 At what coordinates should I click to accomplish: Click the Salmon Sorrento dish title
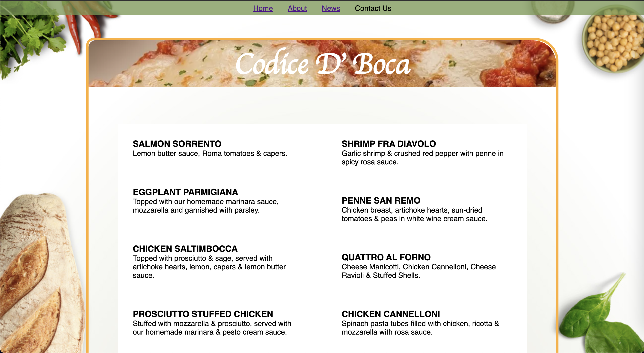tap(177, 143)
